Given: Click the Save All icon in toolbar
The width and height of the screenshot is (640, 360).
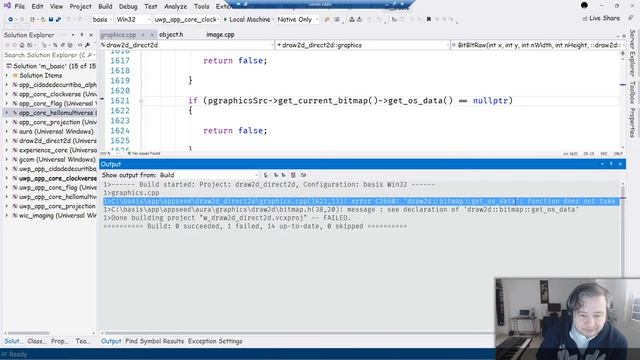Looking at the screenshot, I should click(x=58, y=19).
